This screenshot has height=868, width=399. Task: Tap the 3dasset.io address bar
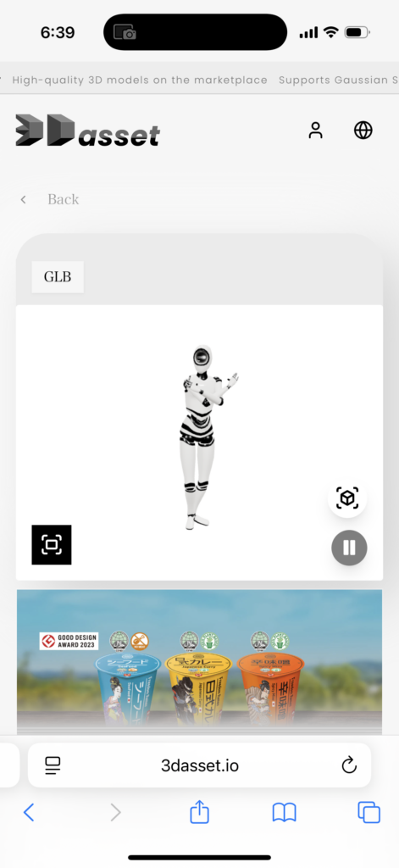pyautogui.click(x=199, y=765)
